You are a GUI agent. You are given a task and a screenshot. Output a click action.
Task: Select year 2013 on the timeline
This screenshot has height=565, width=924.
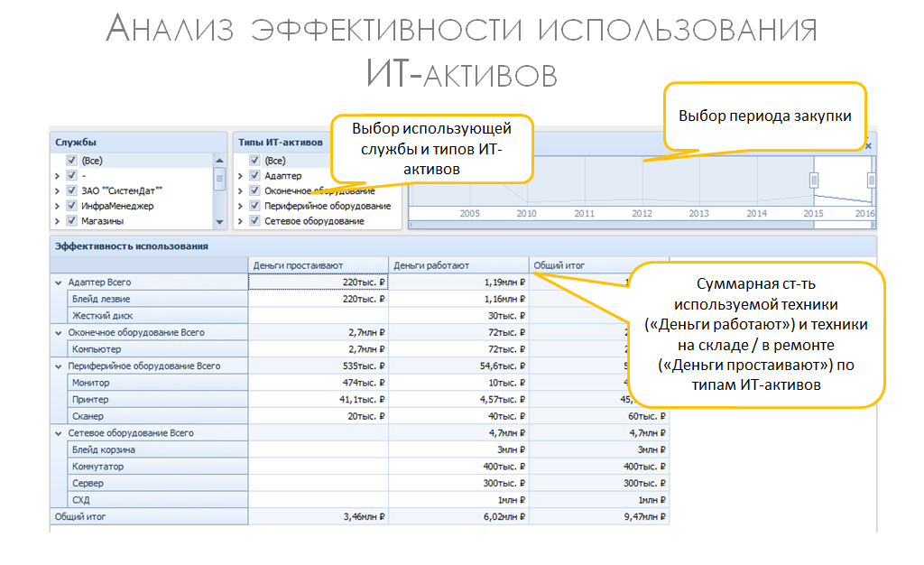[699, 213]
